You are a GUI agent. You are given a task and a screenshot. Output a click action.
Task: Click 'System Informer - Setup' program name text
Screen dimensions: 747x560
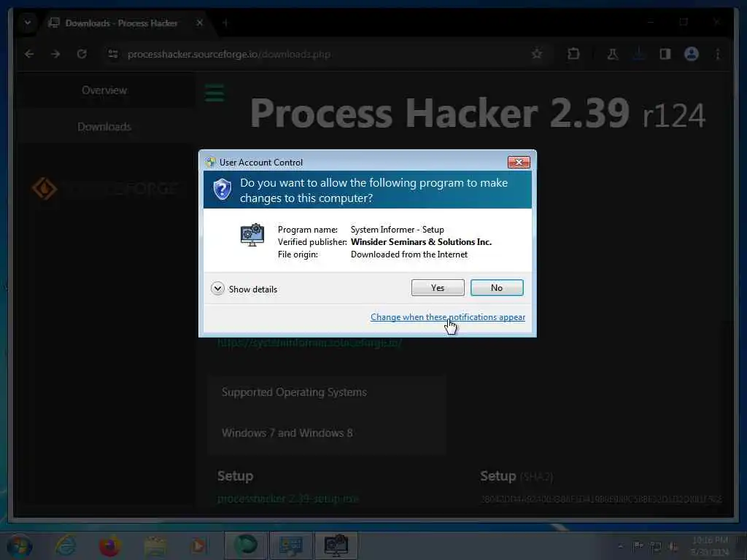tap(398, 230)
